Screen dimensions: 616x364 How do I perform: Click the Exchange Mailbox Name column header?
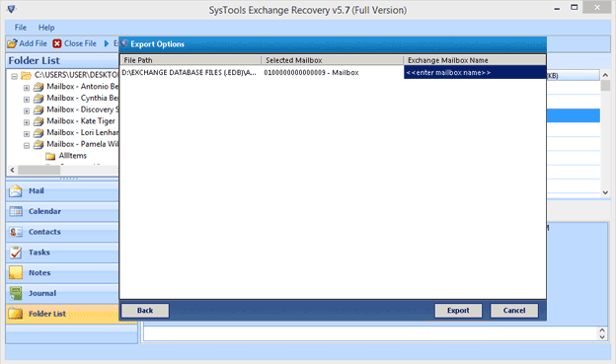click(475, 60)
